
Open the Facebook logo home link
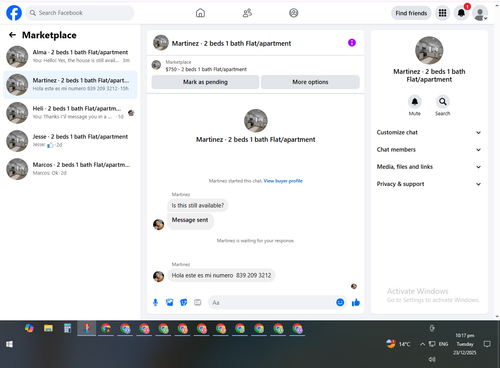coord(14,13)
